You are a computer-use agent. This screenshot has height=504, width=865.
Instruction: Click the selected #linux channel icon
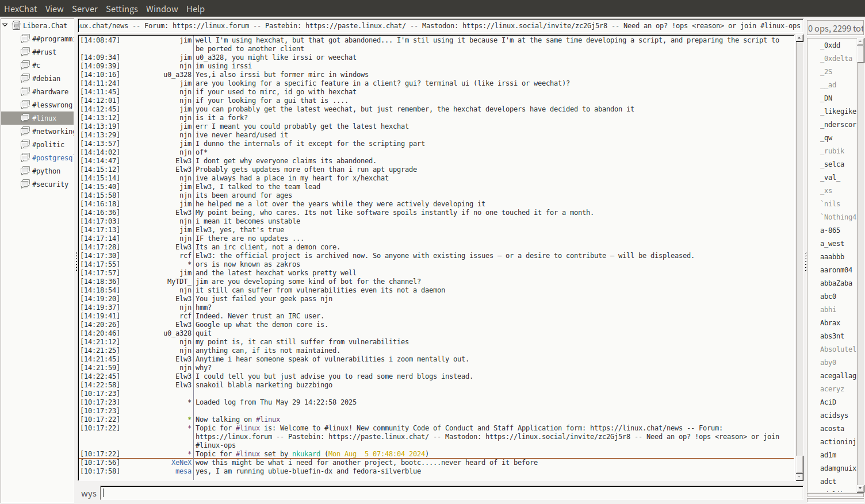25,118
